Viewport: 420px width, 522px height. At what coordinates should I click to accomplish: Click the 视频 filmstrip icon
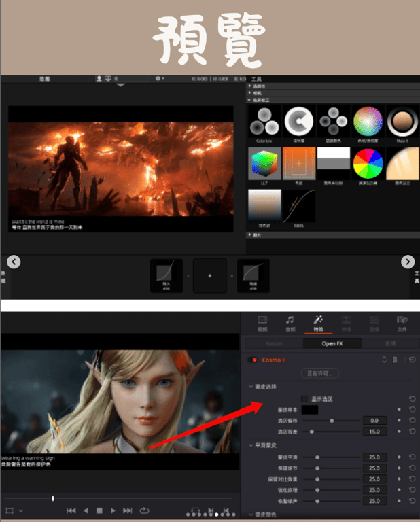(x=262, y=320)
